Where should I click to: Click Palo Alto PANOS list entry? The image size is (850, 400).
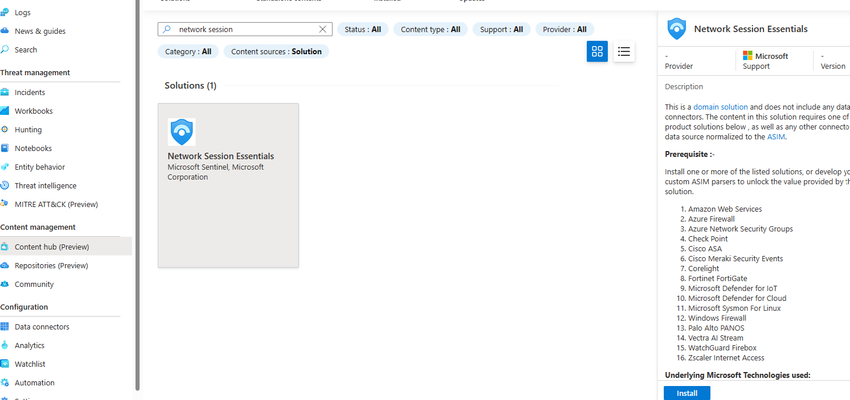[x=716, y=328]
